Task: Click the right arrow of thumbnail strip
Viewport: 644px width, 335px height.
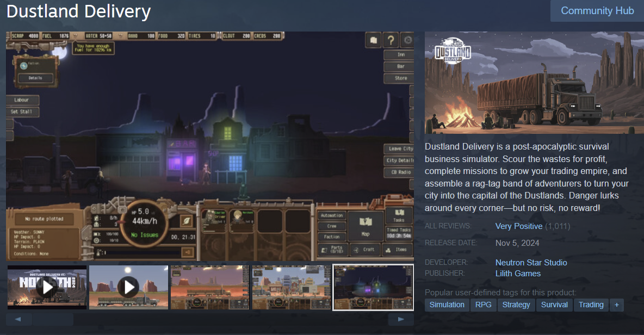Action: 401,319
